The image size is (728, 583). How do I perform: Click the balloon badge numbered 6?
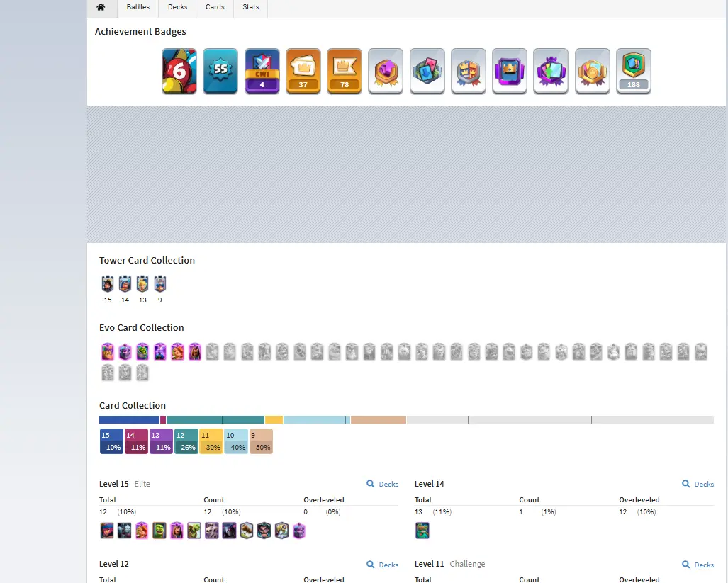[179, 71]
